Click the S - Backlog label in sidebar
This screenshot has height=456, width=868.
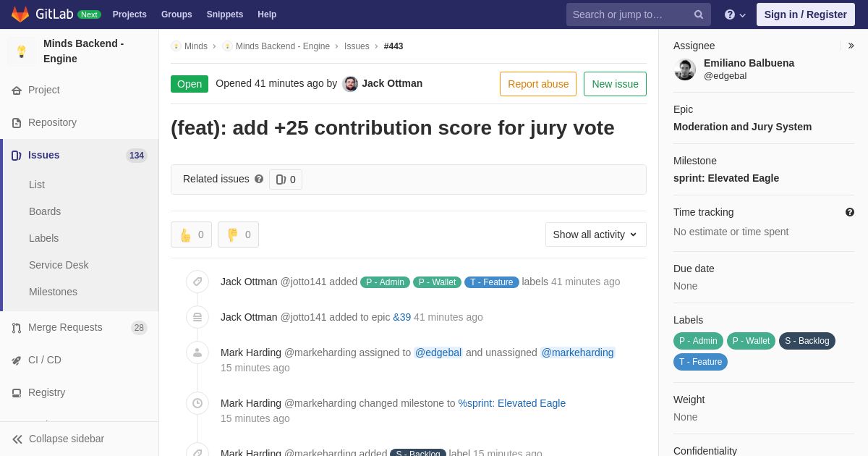[x=807, y=341]
